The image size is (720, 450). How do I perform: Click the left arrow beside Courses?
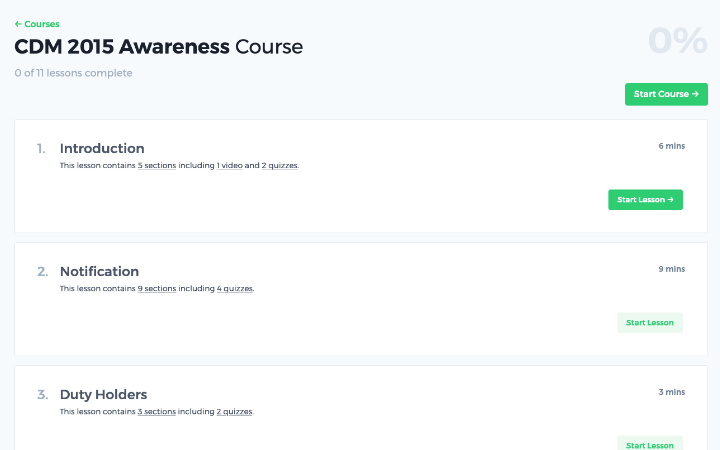pyautogui.click(x=18, y=24)
